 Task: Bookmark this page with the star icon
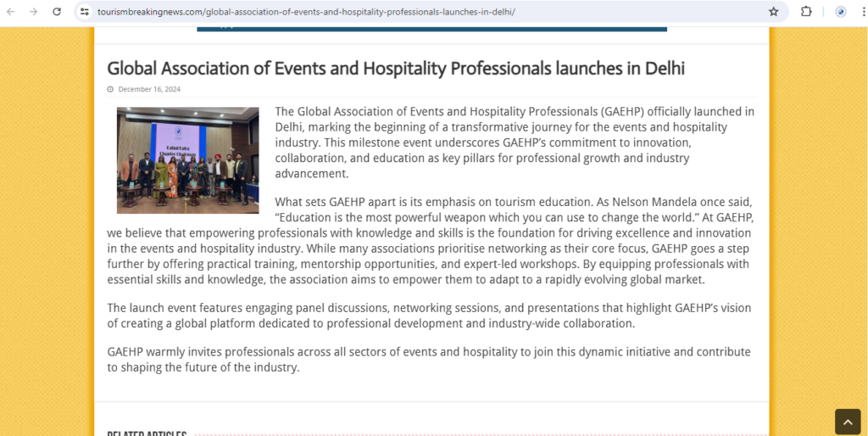pyautogui.click(x=773, y=12)
